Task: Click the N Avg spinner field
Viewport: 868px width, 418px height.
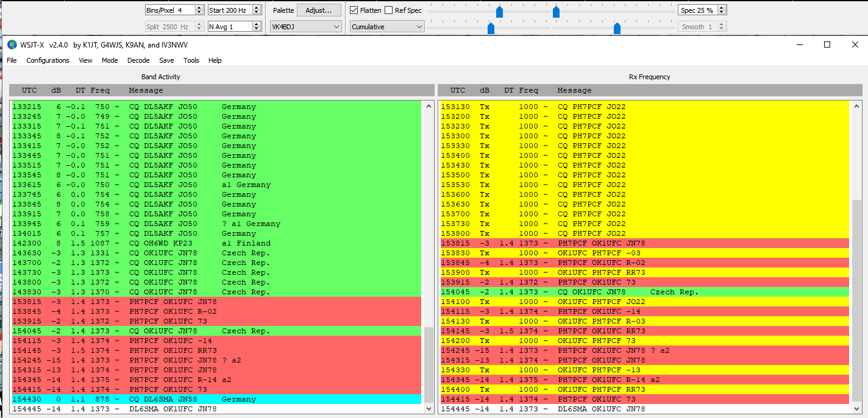Action: pyautogui.click(x=229, y=27)
